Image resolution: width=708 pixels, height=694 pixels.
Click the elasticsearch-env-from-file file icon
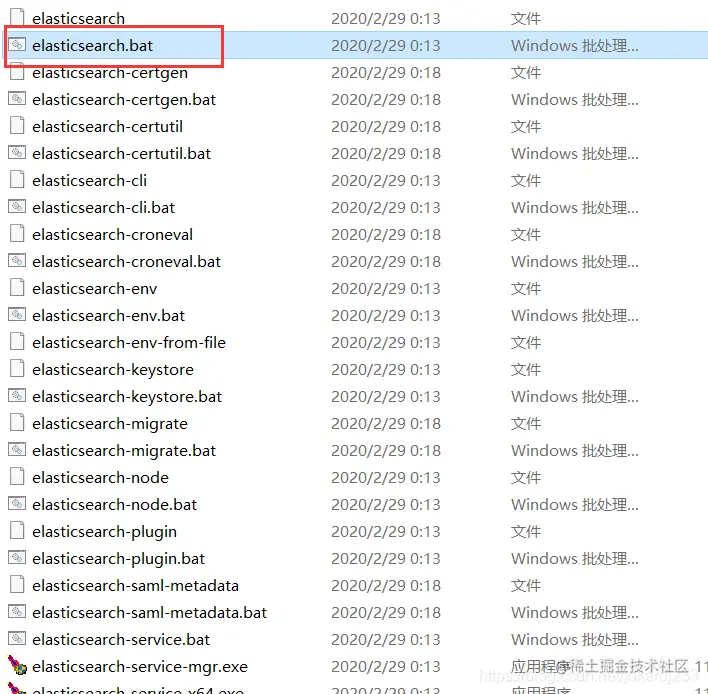(17, 342)
